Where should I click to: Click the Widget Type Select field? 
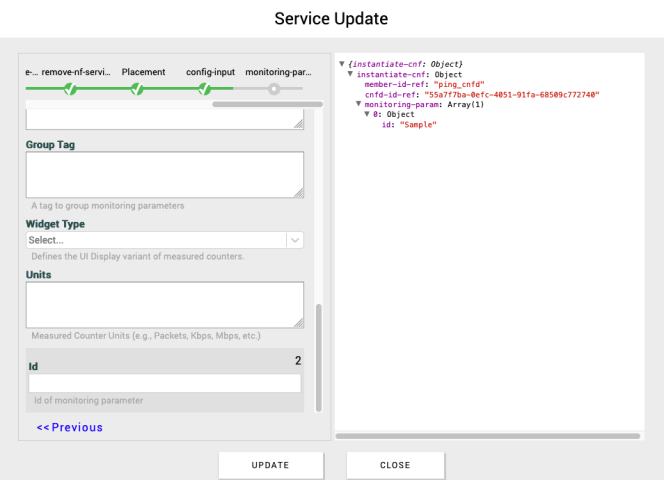[x=155, y=240]
